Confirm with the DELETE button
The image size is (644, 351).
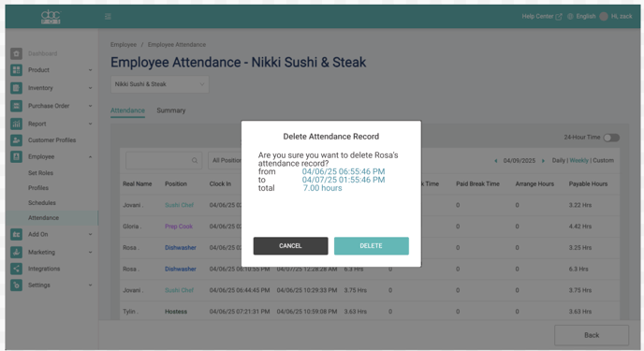coord(372,246)
